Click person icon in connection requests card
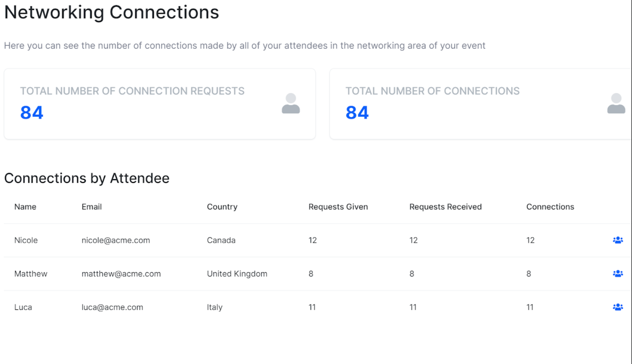632x364 pixels. tap(290, 104)
